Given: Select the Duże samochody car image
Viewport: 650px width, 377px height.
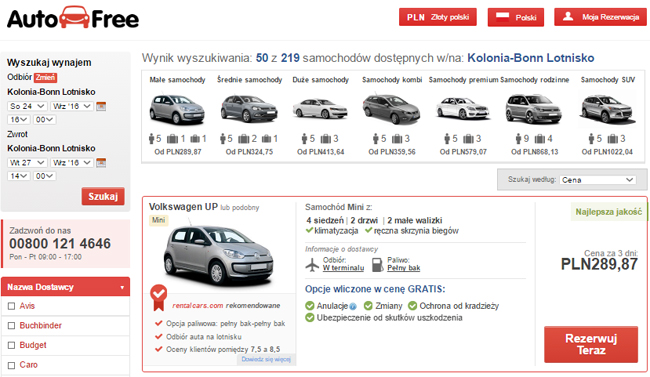Looking at the screenshot, I should (x=320, y=109).
